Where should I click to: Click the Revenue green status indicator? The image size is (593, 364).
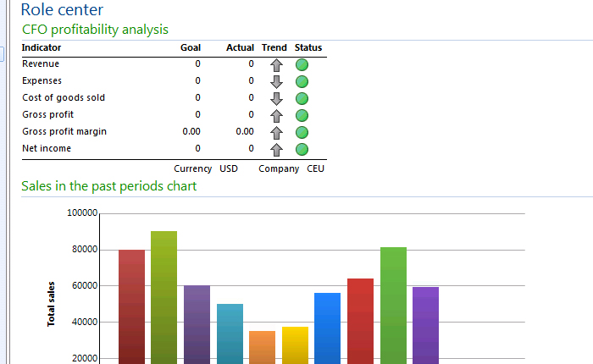click(302, 64)
